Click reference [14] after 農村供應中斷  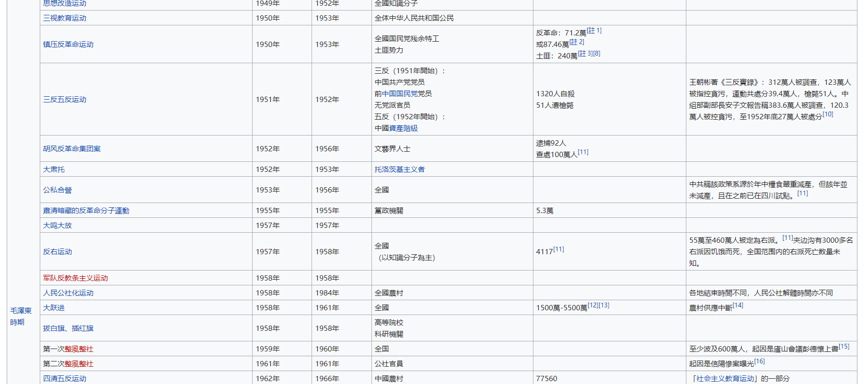[738, 305]
